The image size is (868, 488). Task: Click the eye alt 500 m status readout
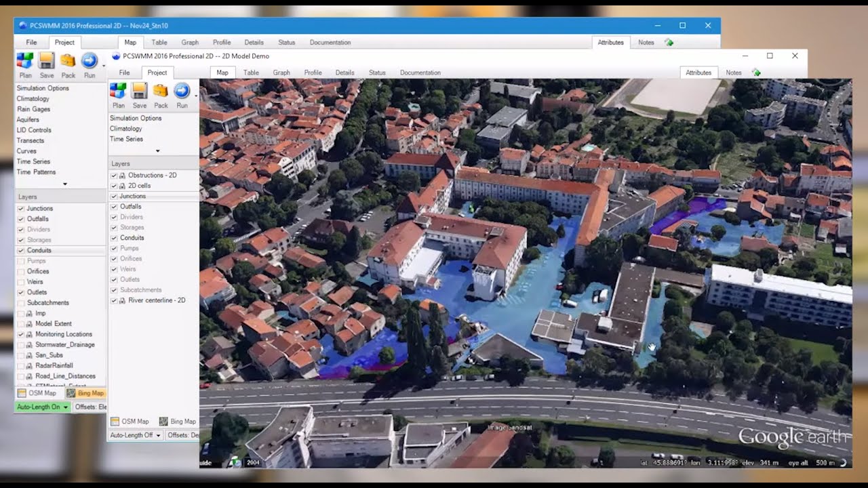click(811, 463)
